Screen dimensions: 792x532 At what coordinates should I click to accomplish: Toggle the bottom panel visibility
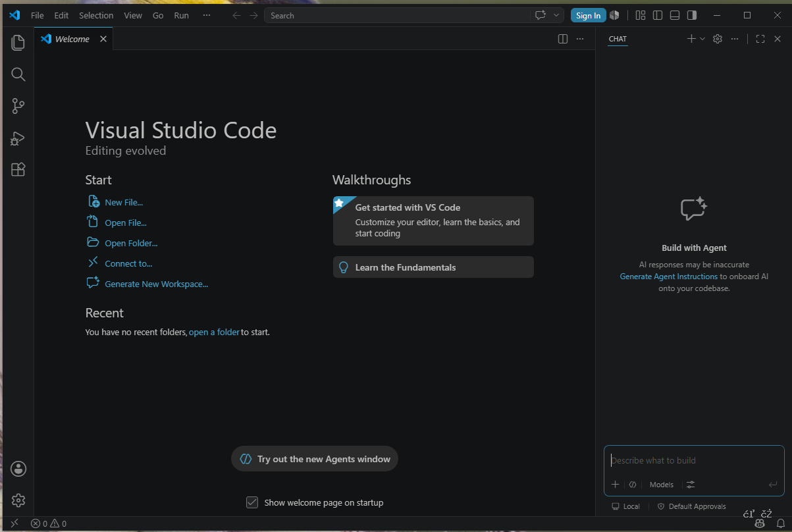pos(675,15)
